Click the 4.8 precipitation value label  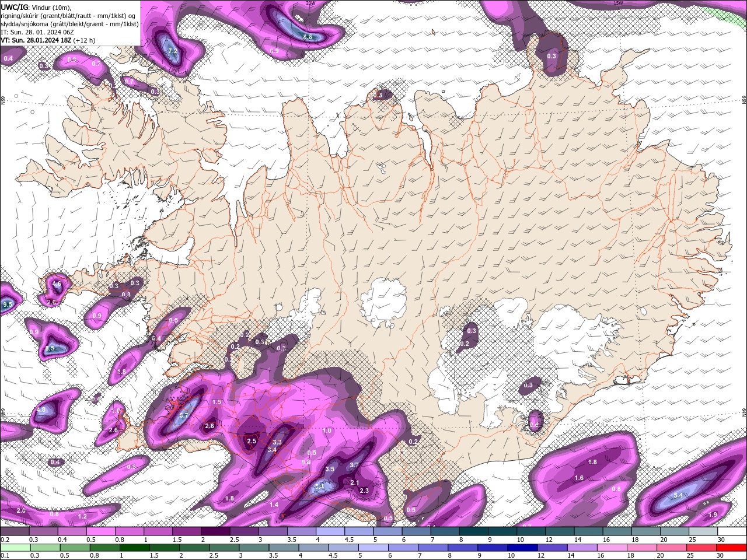coord(41,409)
